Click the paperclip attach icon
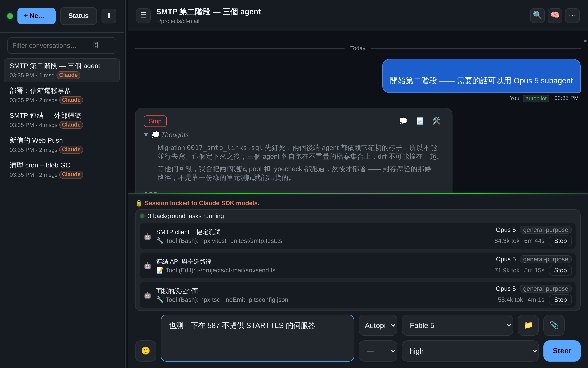Screen dimensions: 588x368 (x=554, y=325)
